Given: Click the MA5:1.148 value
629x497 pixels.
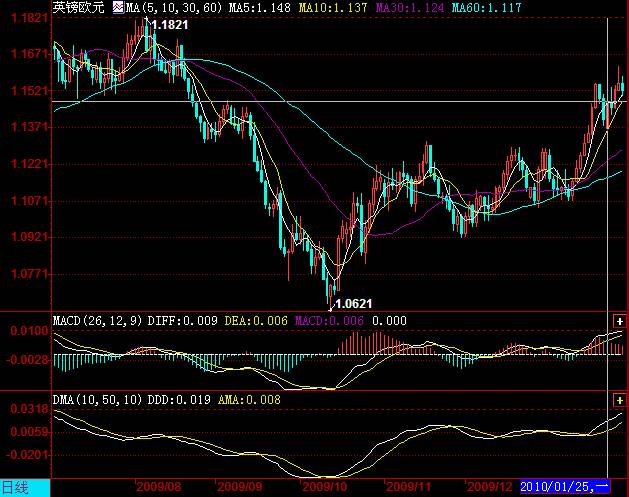Looking at the screenshot, I should click(x=260, y=8).
